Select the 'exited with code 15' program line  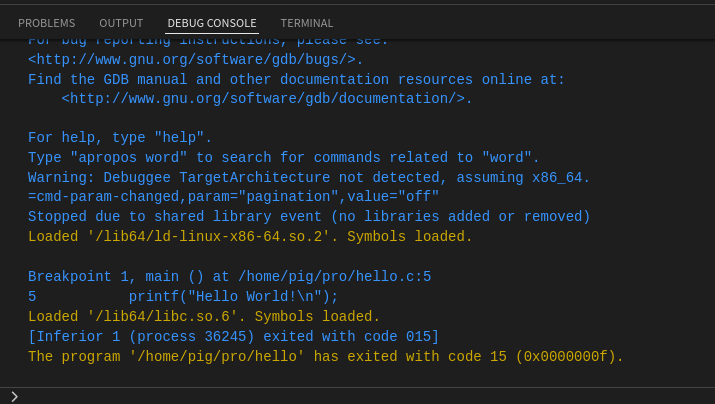pos(326,356)
